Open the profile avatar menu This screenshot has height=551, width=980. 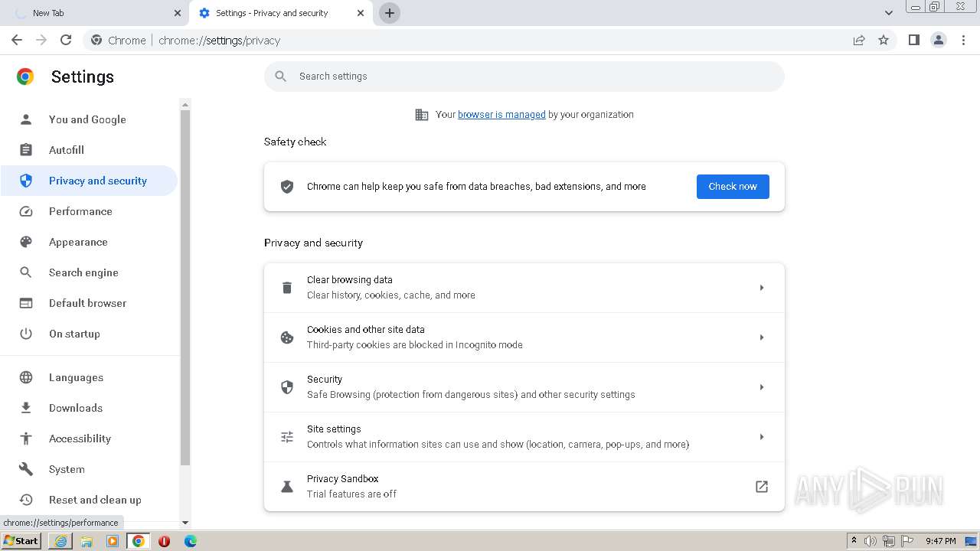(x=939, y=40)
